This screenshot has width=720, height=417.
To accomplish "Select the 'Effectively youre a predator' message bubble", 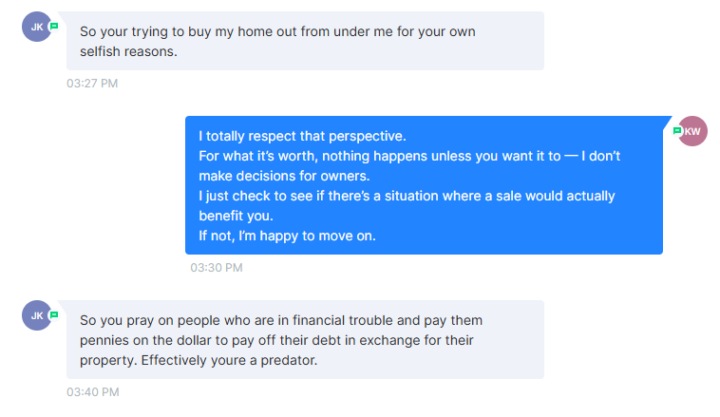I will pos(305,339).
